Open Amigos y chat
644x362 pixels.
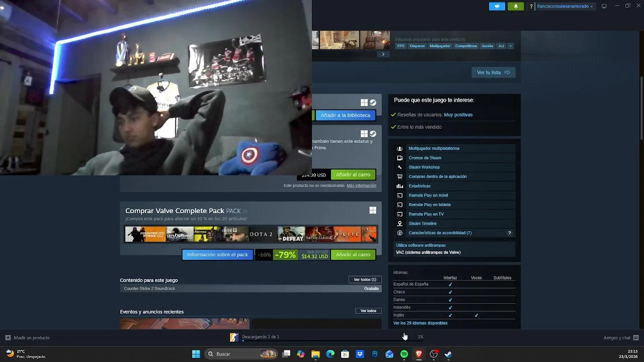click(x=621, y=338)
